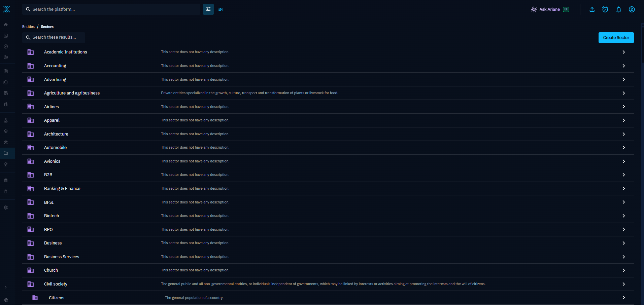
Task: Open the triggers alarm icon in the top bar
Action: click(605, 9)
